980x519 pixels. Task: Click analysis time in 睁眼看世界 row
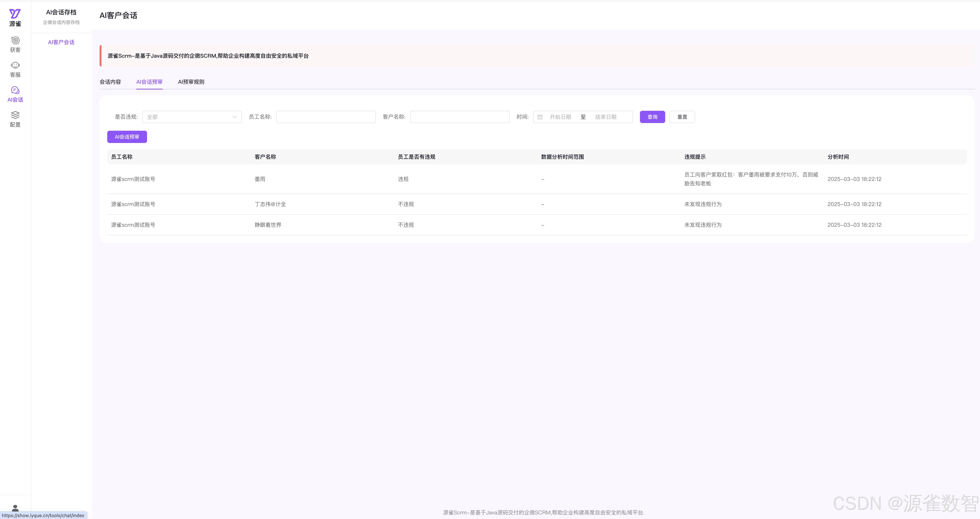[854, 225]
